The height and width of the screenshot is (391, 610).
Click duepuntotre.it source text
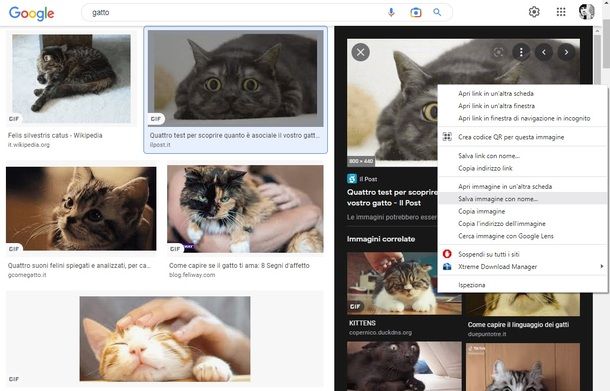tap(487, 334)
